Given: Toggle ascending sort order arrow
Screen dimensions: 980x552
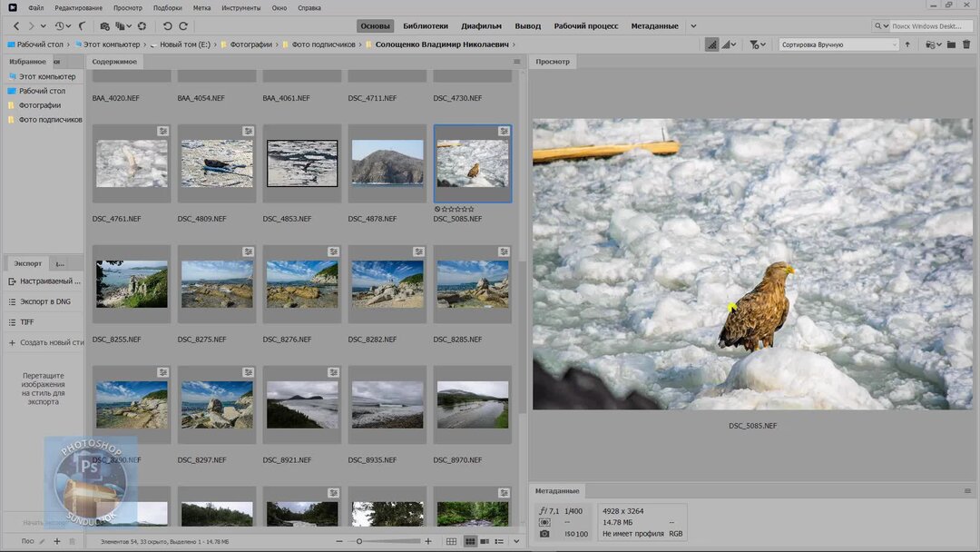Looking at the screenshot, I should click(907, 44).
